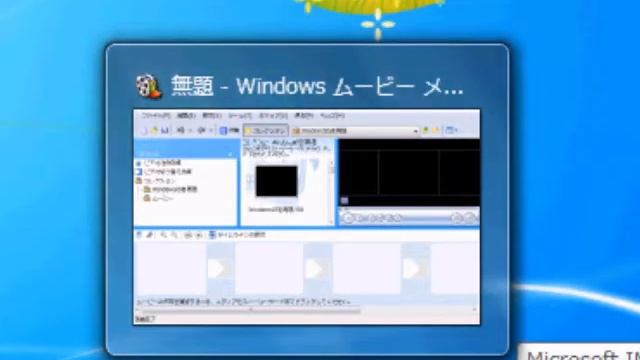Viewport: 640px width, 360px height.
Task: Open the Help (ヘルプ) menu
Action: tap(332, 116)
